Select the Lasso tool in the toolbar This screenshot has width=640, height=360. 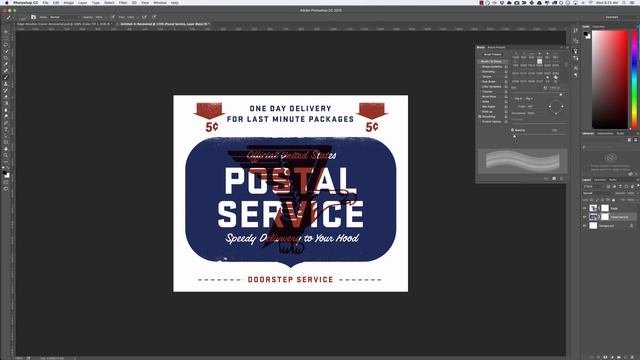(6, 44)
